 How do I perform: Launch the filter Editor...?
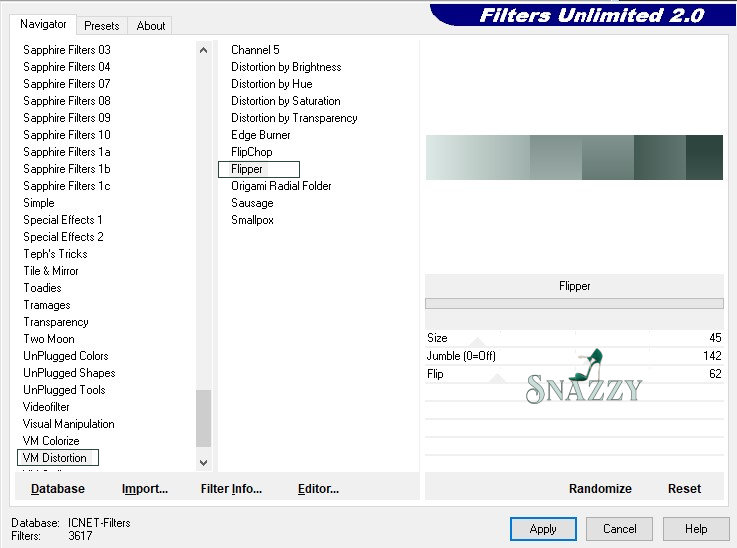click(318, 489)
